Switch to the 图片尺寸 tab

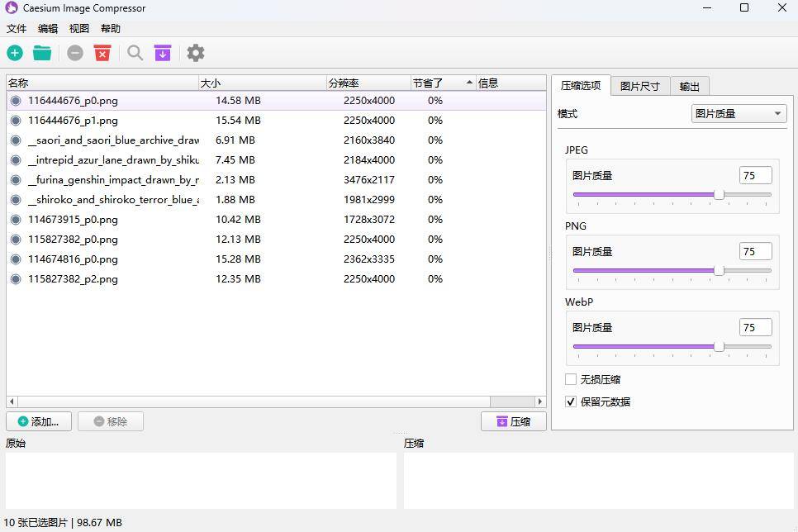click(640, 87)
